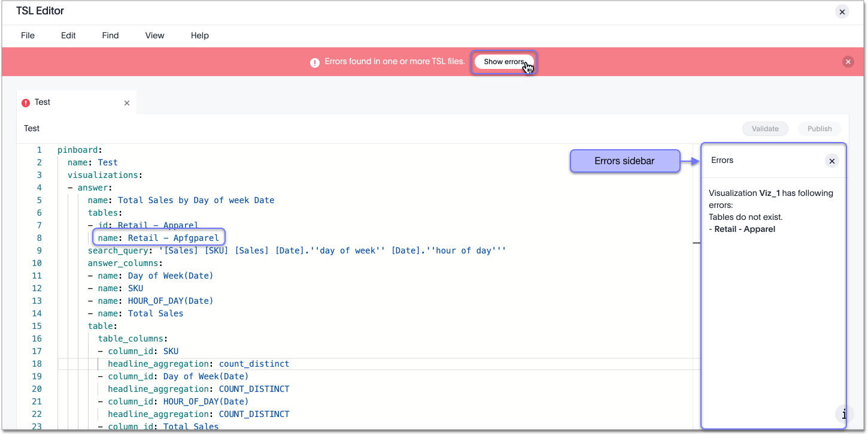Viewport: 868px width, 435px height.
Task: Click the error badge on the Test tab
Action: coord(26,102)
